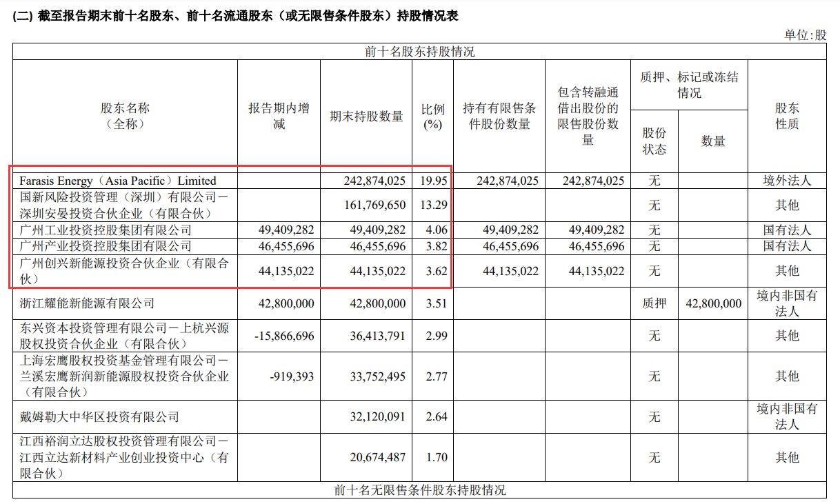Select the '股东名称(全称)' column header
Screen dimensions: 840x504
tap(125, 117)
